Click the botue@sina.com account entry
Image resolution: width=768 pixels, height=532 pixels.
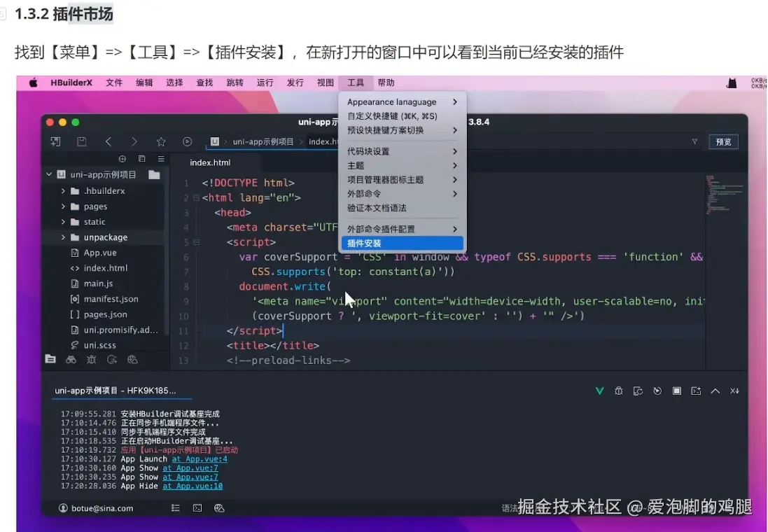pyautogui.click(x=96, y=508)
